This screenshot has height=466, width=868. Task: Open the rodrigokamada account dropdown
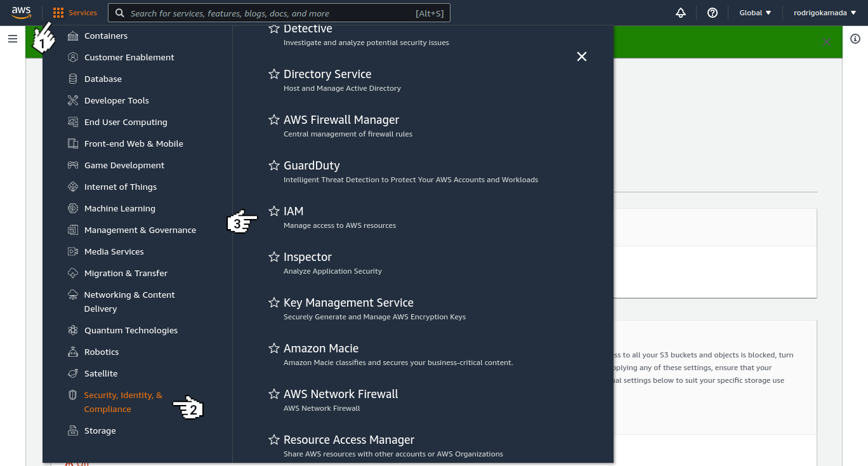pos(824,13)
